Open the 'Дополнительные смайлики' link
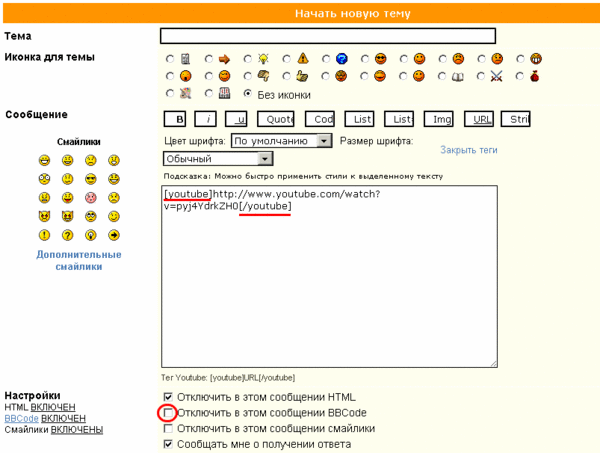Screen dimensions: 600x453 pyautogui.click(x=78, y=260)
